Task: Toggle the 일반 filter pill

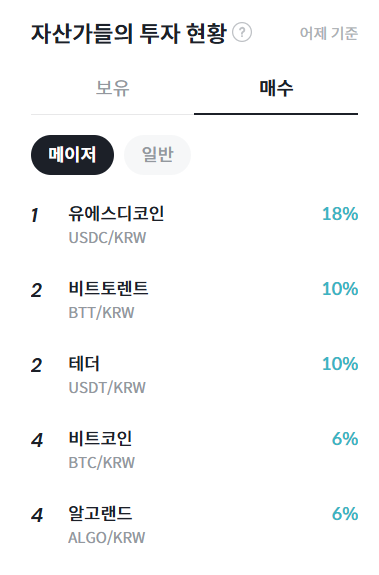Action: pyautogui.click(x=158, y=155)
